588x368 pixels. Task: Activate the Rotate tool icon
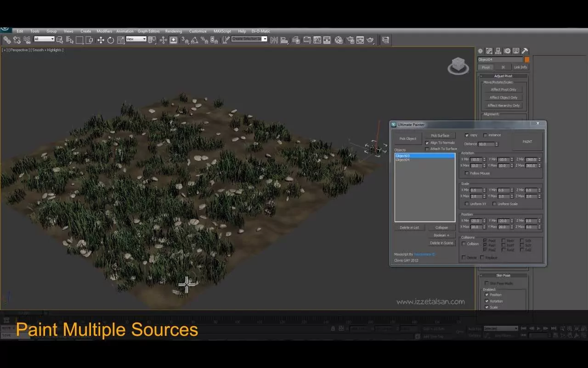click(x=111, y=40)
